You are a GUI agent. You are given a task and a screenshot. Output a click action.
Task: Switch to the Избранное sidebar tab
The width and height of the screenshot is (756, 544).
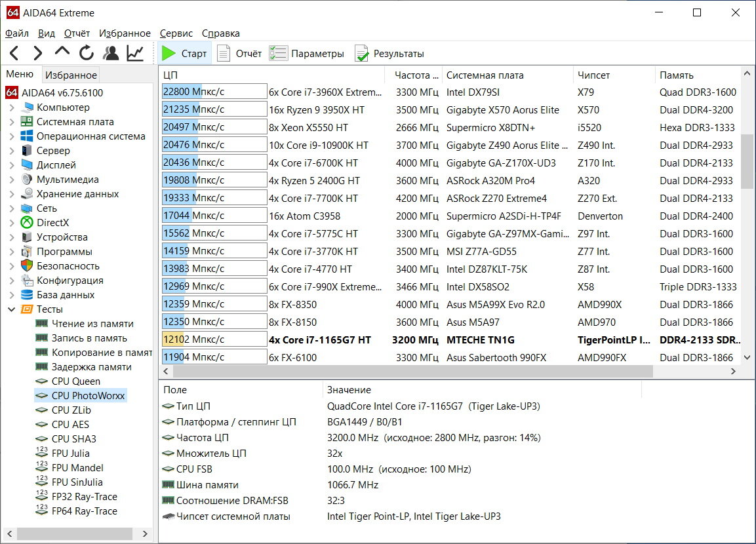(71, 75)
